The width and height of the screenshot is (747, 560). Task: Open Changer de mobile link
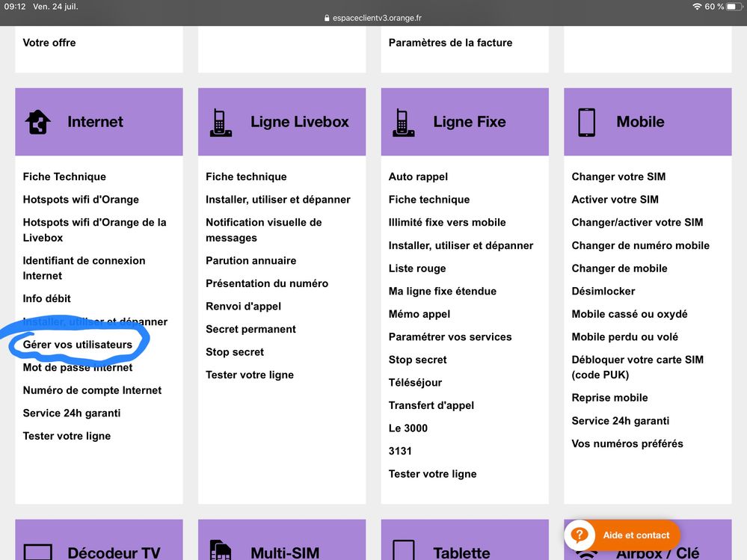click(619, 268)
